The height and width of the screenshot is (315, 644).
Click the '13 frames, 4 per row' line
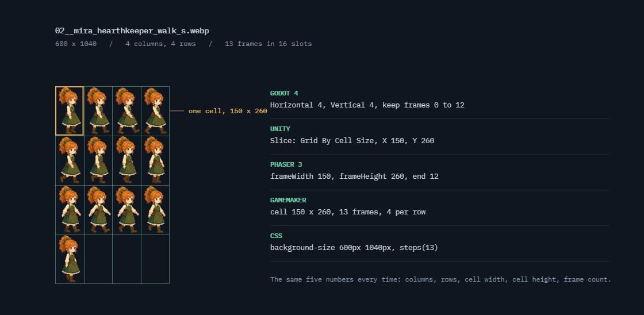tap(348, 212)
